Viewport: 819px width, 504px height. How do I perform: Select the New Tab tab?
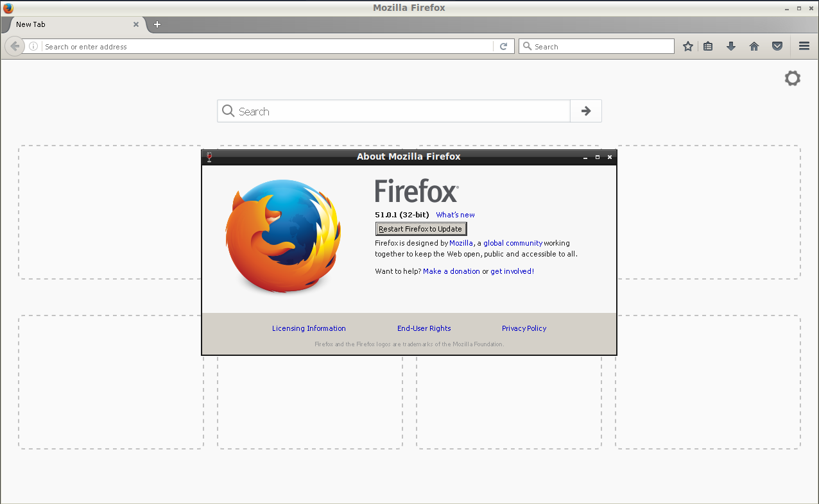pyautogui.click(x=74, y=24)
